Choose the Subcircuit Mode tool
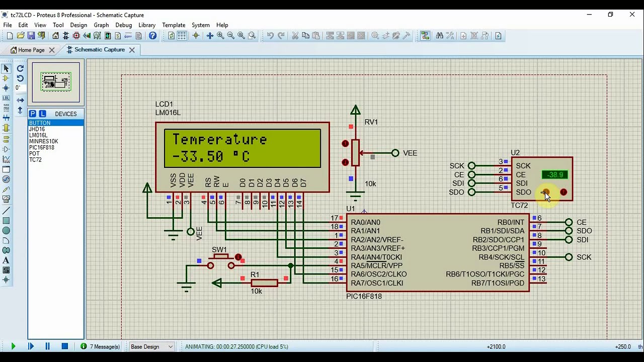 6,129
